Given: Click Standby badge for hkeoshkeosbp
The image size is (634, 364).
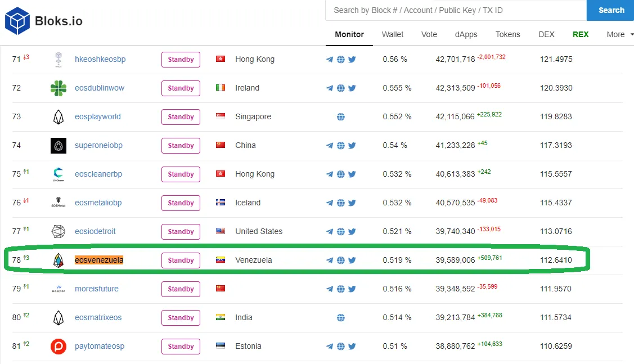Looking at the screenshot, I should (x=181, y=60).
